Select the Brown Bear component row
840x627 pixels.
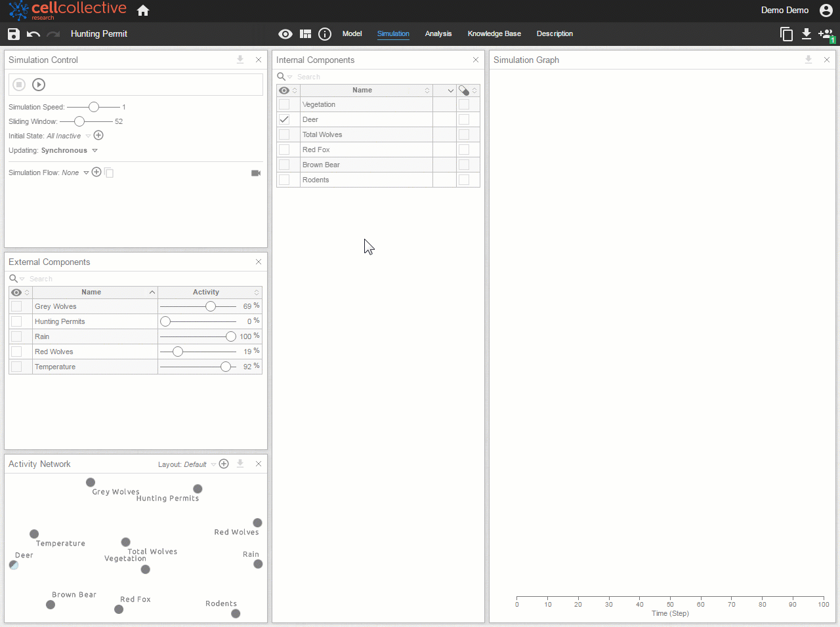(x=378, y=165)
